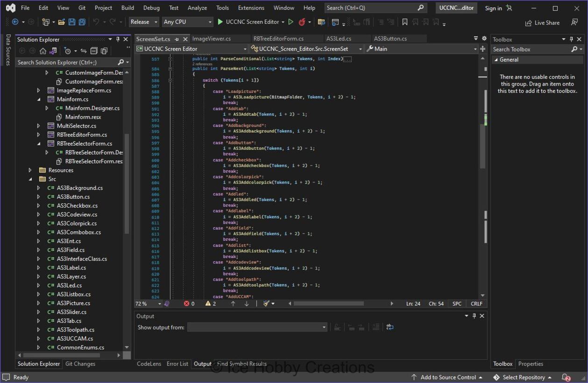Screen dimensions: 588x383
Task: Expand the AS3Button.cs tree node
Action: click(39, 197)
